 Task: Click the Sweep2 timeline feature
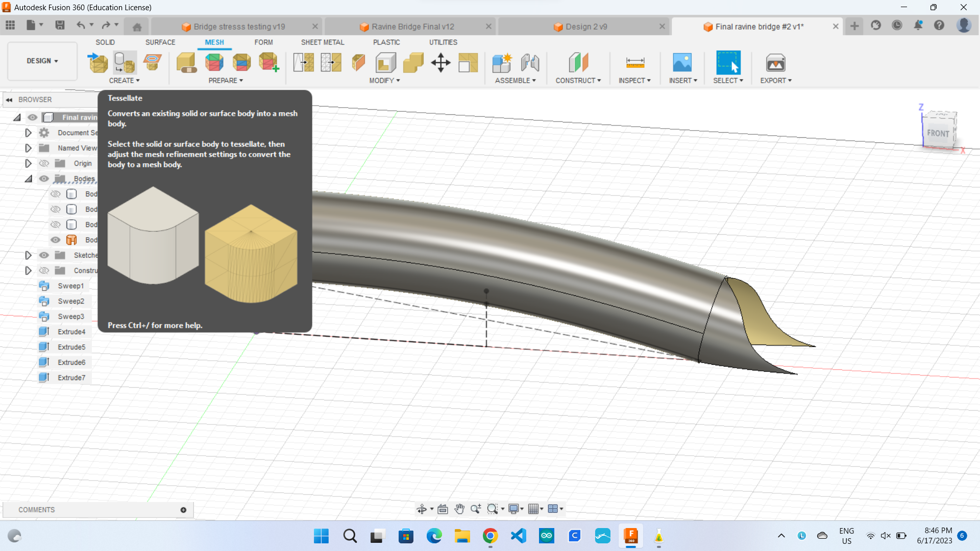pos(70,301)
